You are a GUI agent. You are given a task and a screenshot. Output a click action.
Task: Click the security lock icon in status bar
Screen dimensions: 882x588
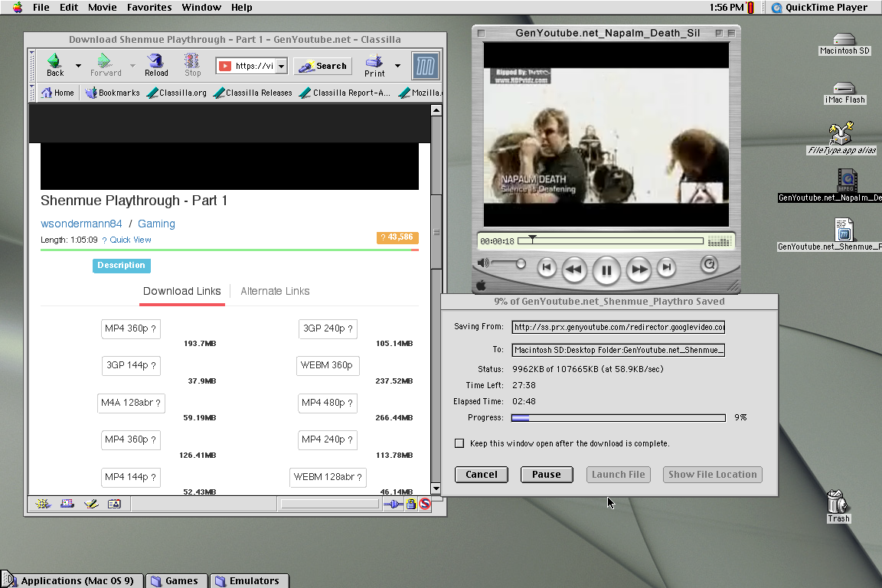pos(411,504)
